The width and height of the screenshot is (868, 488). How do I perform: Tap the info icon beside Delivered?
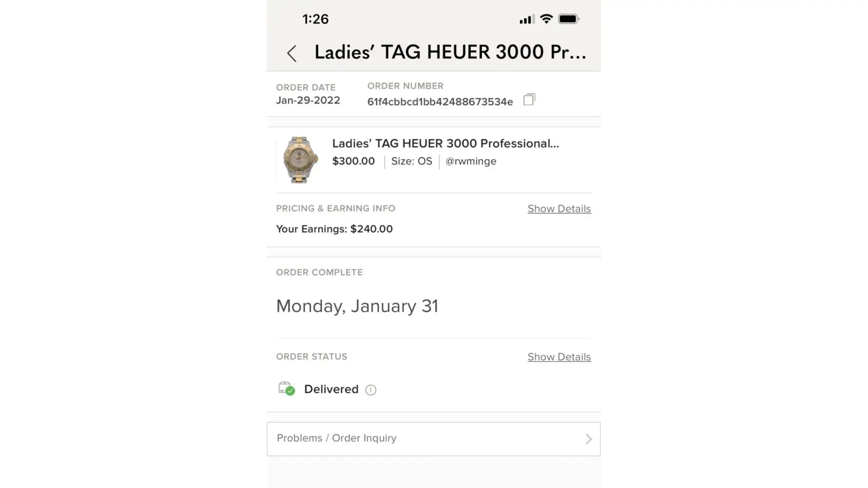click(x=371, y=390)
